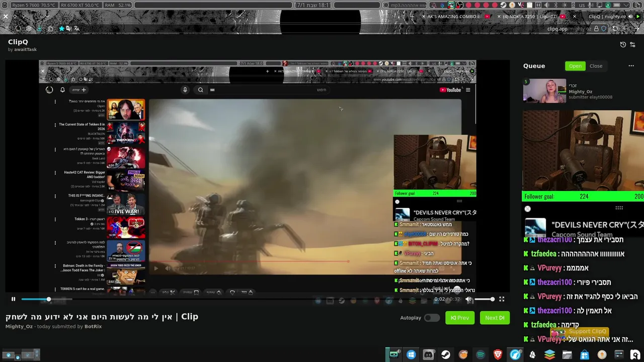
Task: Select queued clip thumbnail by Mighty_Oz
Action: click(x=544, y=90)
